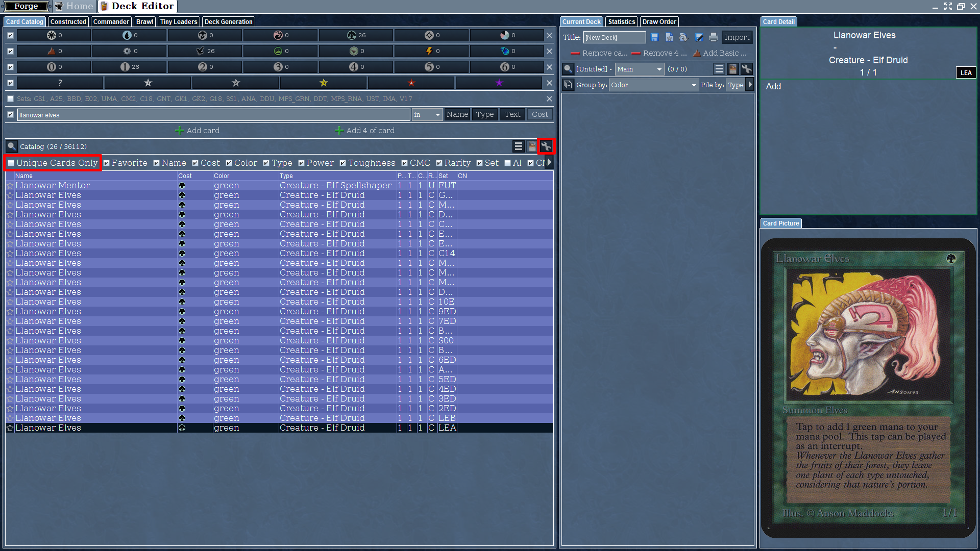Toggle the CMC 6 filter
This screenshot has height=551, width=980.
point(507,67)
